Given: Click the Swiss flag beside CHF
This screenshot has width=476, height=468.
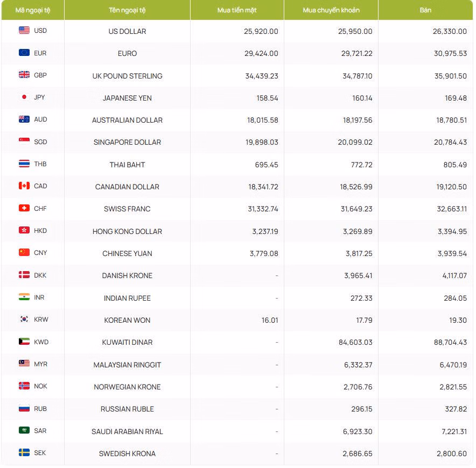Looking at the screenshot, I should (24, 208).
